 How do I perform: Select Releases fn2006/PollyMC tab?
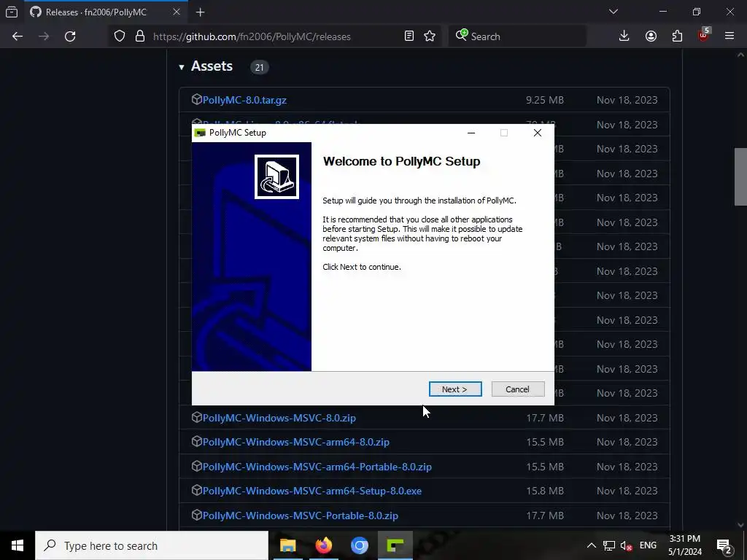point(96,12)
